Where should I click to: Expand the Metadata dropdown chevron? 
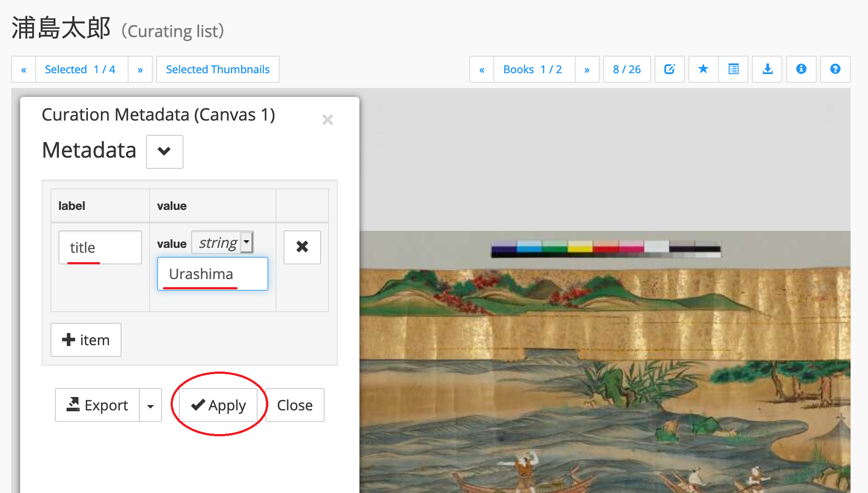(164, 152)
